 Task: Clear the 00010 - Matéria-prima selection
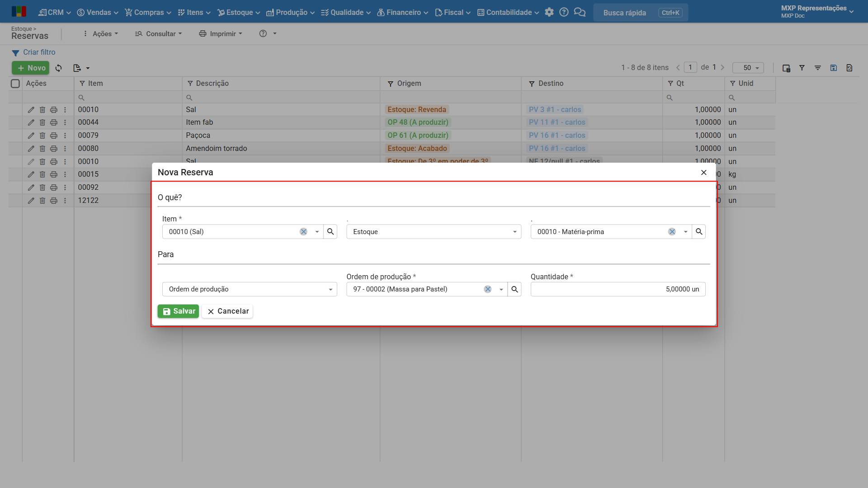pyautogui.click(x=672, y=232)
